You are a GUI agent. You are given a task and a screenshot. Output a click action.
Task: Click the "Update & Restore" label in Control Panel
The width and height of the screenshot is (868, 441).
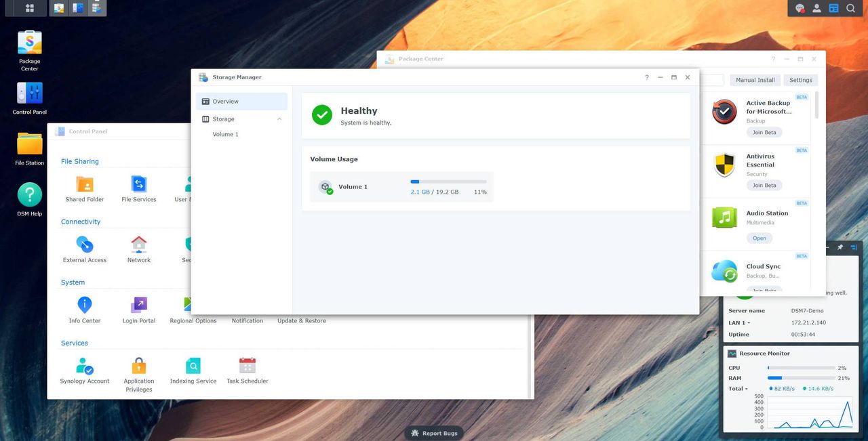302,321
